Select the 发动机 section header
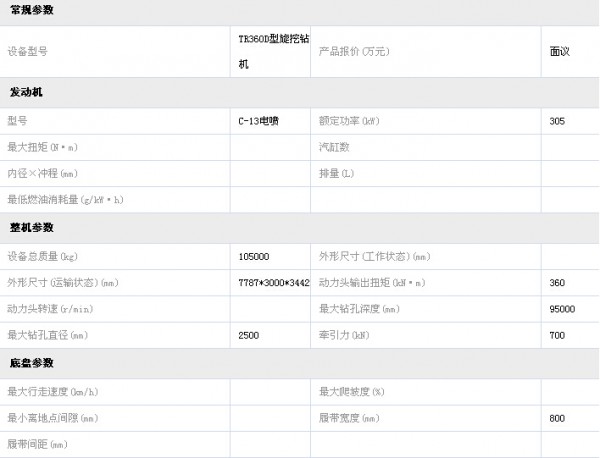This screenshot has height=458, width=600. coord(26,92)
